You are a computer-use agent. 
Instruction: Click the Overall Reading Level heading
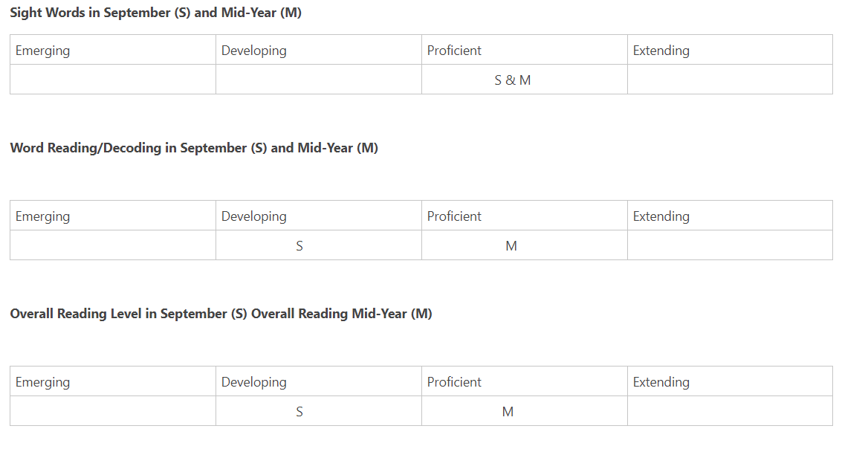pos(221,314)
